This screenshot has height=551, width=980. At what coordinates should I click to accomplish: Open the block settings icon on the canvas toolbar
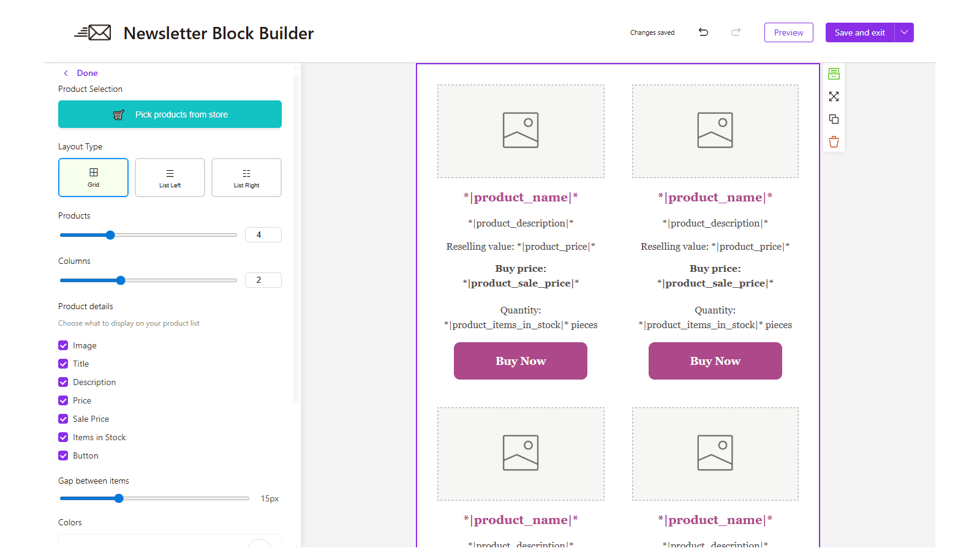coord(834,73)
